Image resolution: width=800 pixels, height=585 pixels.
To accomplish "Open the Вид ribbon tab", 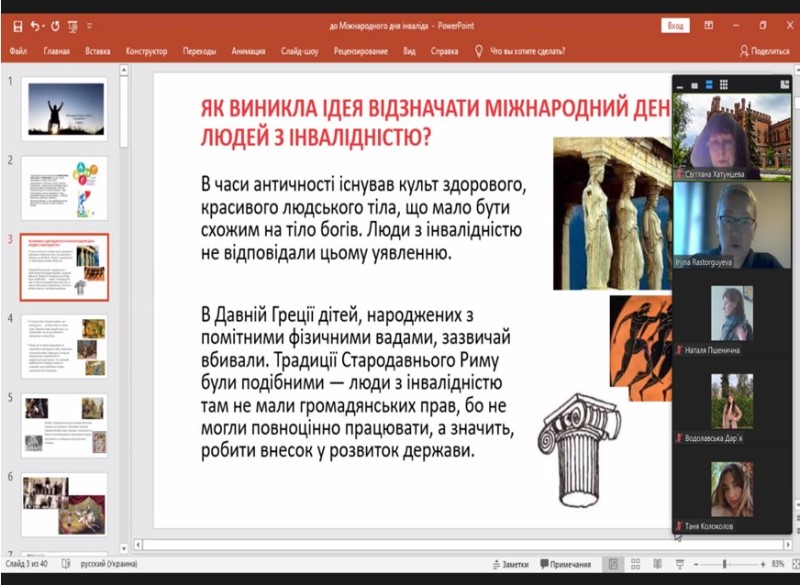I will [x=409, y=51].
